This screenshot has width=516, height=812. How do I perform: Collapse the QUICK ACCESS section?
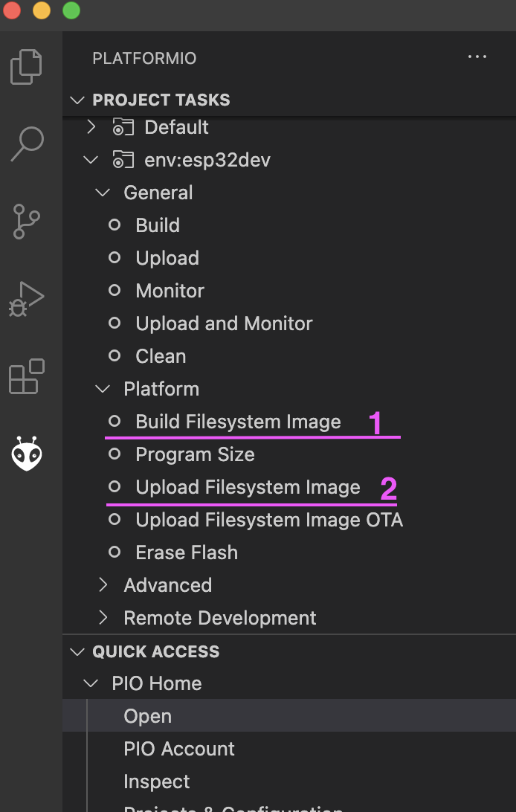tap(77, 651)
